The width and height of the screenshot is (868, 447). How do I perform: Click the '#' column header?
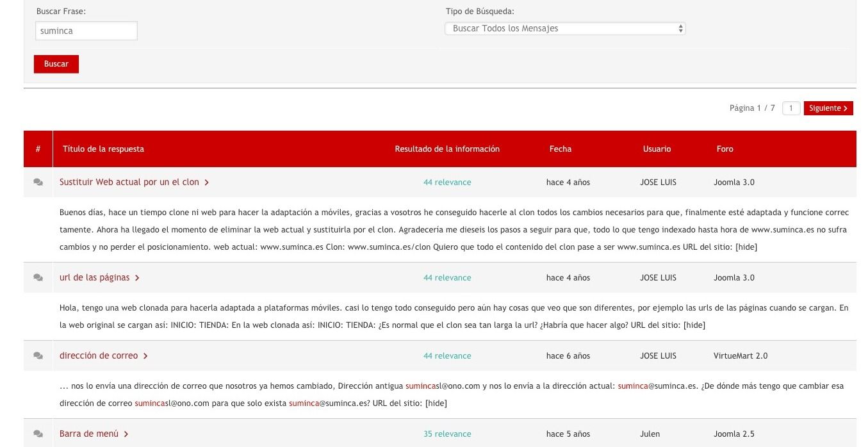[x=38, y=149]
